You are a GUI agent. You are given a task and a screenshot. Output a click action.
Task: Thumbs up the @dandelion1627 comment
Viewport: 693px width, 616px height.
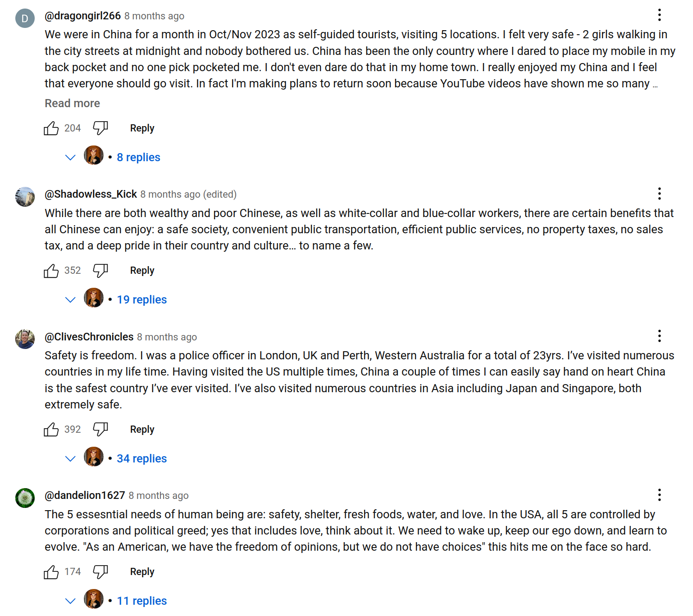[51, 572]
